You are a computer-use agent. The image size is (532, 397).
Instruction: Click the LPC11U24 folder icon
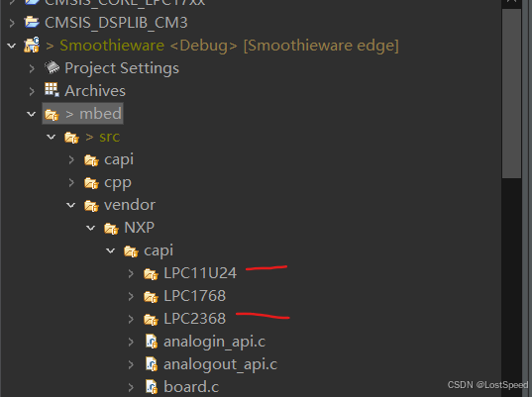[151, 274]
